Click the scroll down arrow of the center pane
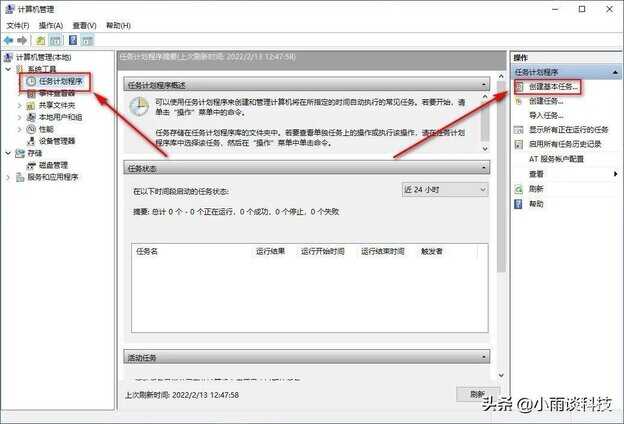624x424 pixels. coord(501,375)
